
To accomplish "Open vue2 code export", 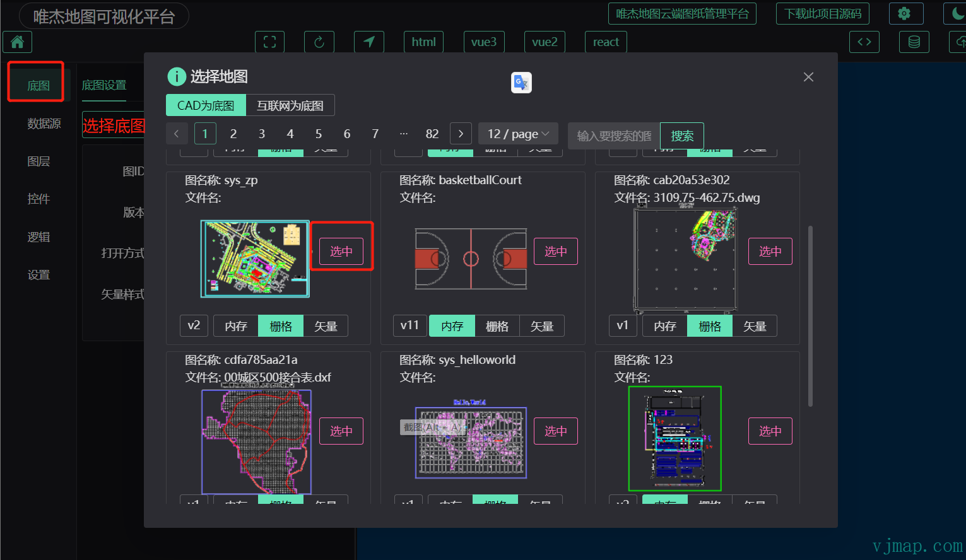I will click(x=545, y=42).
